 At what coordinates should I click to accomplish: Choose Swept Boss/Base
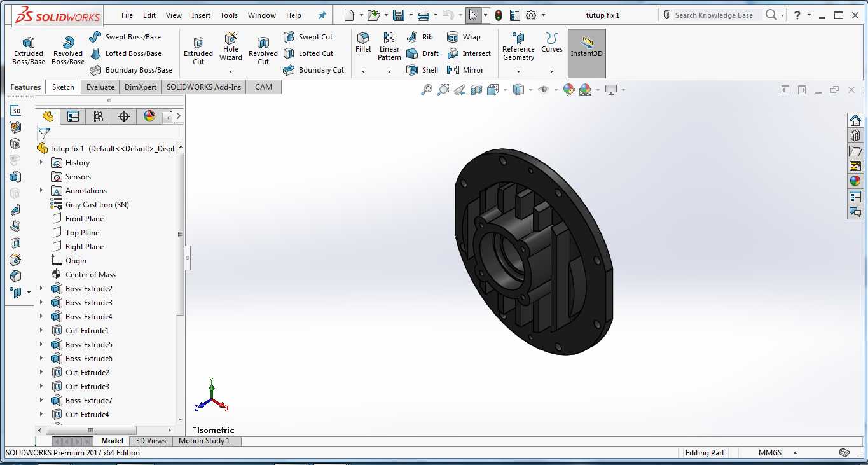point(125,37)
